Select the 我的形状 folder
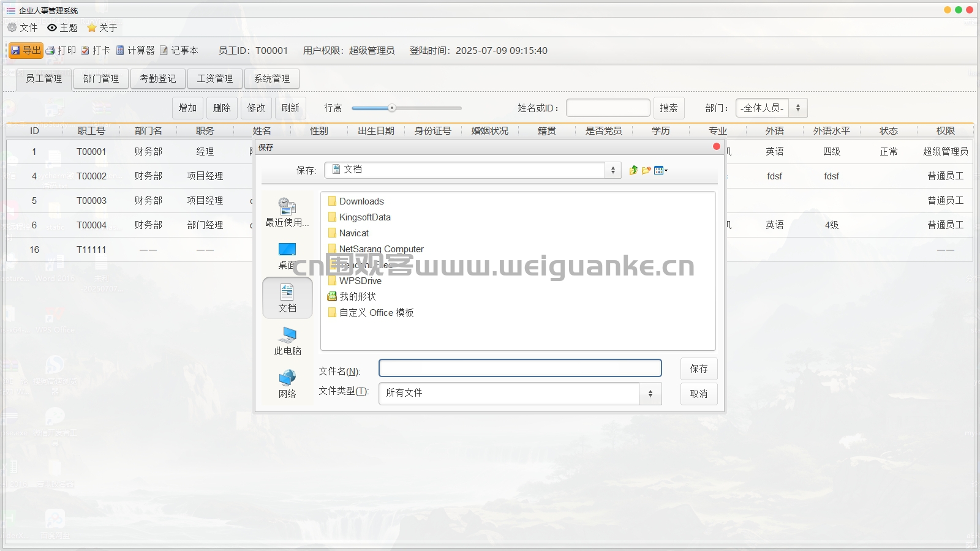 [352, 296]
